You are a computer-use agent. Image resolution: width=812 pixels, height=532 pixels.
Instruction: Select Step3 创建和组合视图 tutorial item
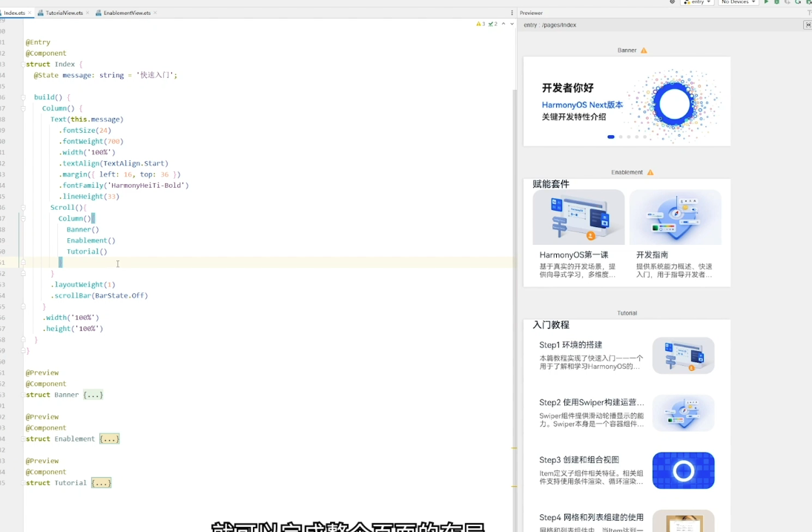(627, 470)
